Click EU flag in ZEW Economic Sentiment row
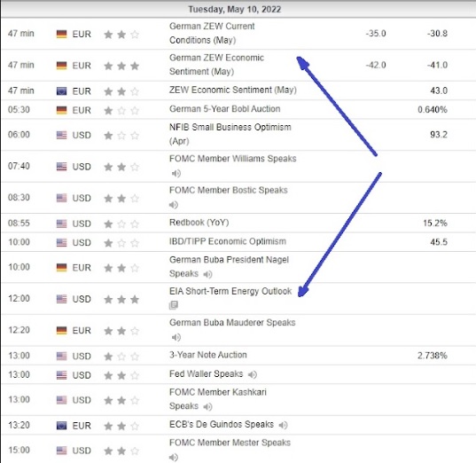Viewport: 476px width, 463px height. (x=62, y=91)
